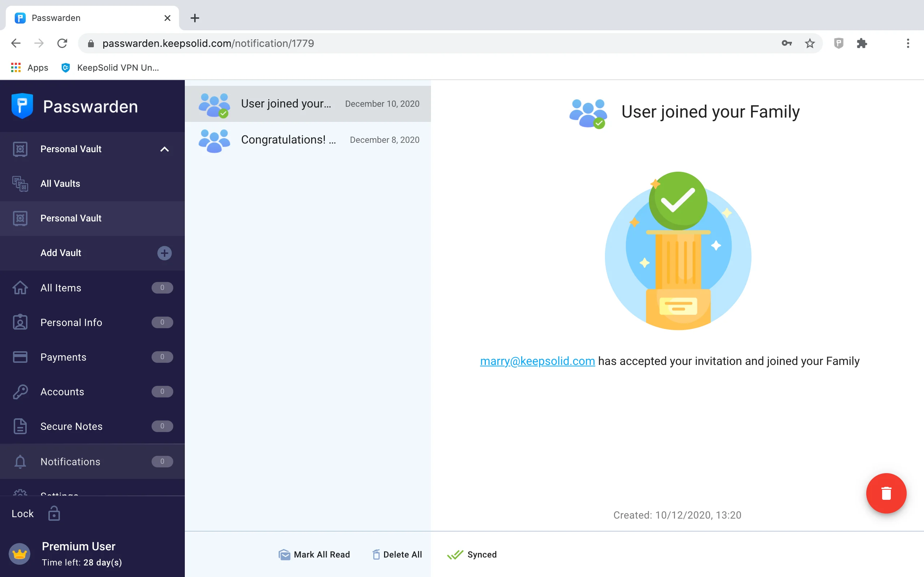Go to Secure Notes
This screenshot has height=577, width=924.
click(x=71, y=426)
